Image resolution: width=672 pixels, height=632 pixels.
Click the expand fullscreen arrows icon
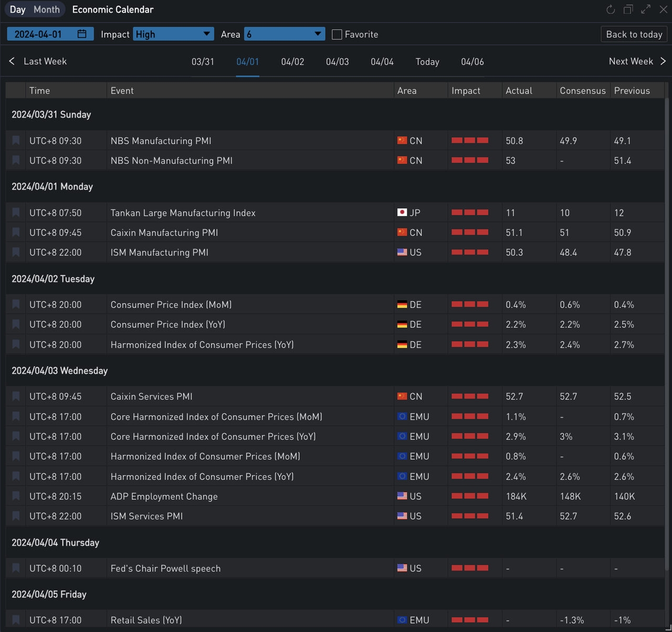tap(646, 9)
